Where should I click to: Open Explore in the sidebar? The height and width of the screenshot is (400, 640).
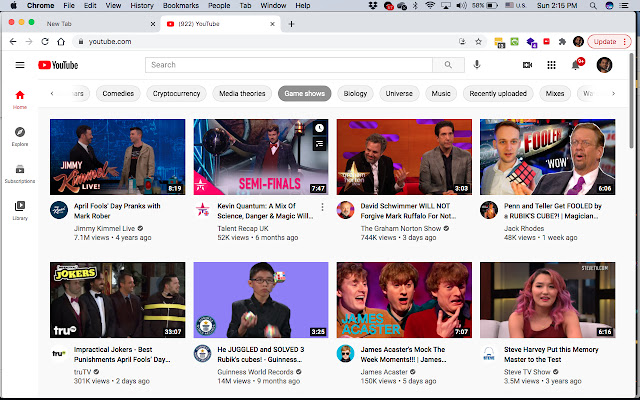pos(20,136)
